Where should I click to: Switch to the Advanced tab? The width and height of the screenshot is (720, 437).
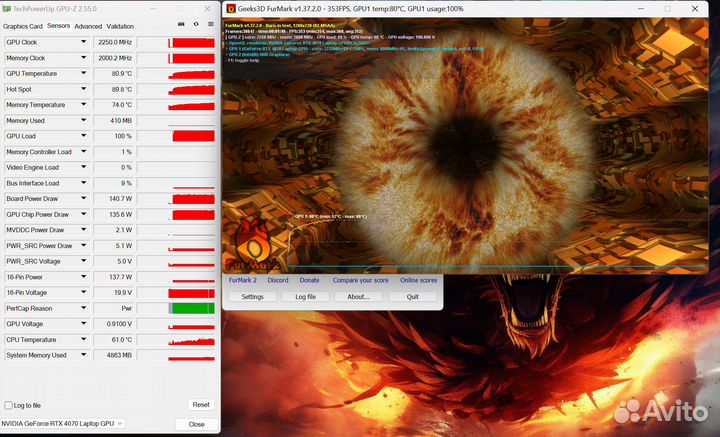coord(88,26)
